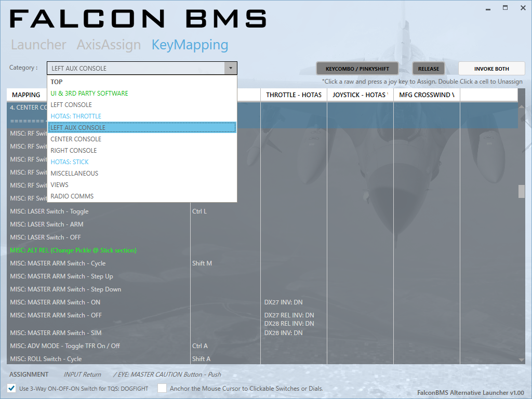Select RADIO COMMS category option

142,196
